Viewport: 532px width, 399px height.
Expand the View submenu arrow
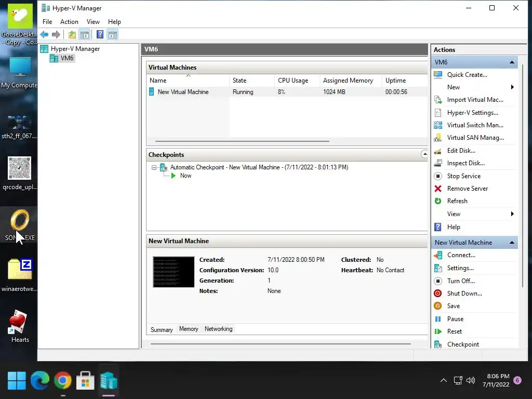click(512, 214)
